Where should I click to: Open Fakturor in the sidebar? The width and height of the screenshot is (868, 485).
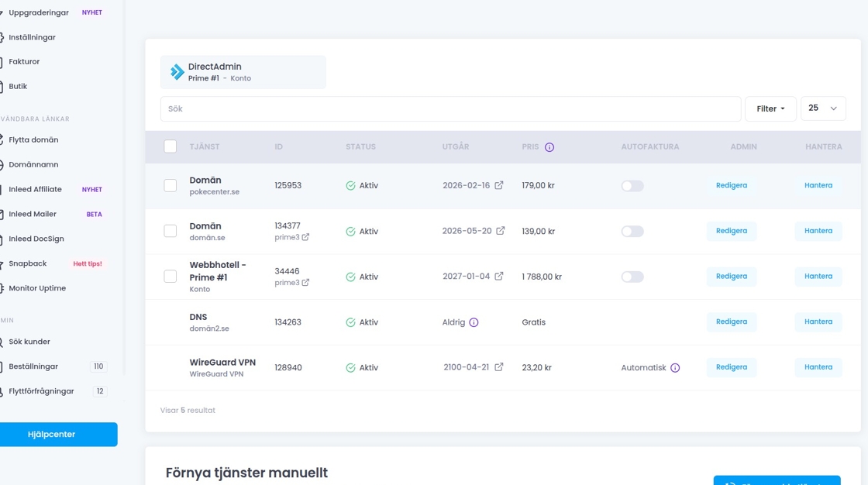point(24,62)
